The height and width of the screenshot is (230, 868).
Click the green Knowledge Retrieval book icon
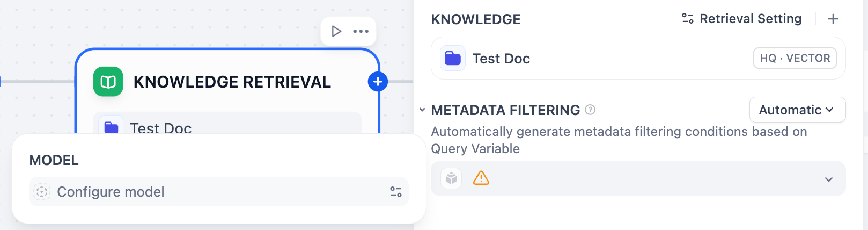(x=108, y=82)
